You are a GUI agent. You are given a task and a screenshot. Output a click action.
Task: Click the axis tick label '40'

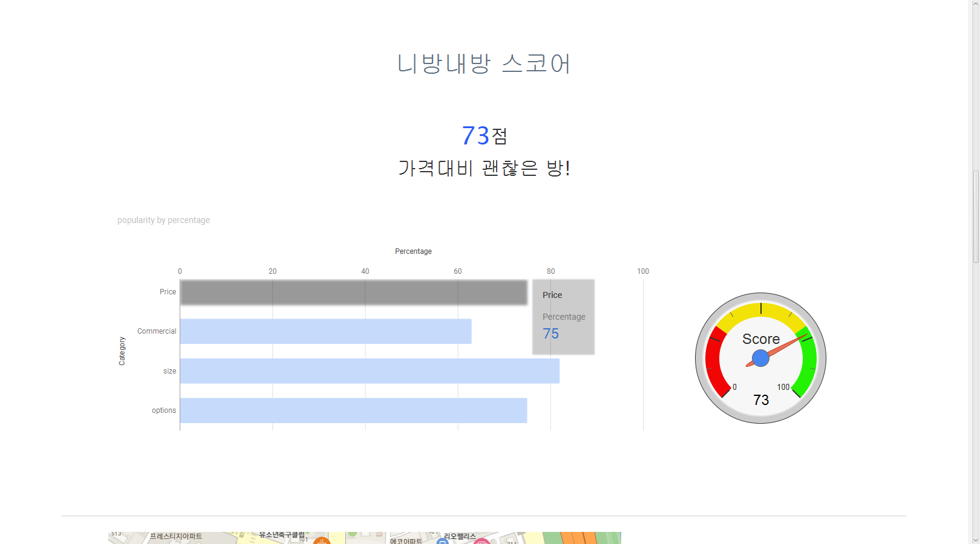(x=365, y=271)
